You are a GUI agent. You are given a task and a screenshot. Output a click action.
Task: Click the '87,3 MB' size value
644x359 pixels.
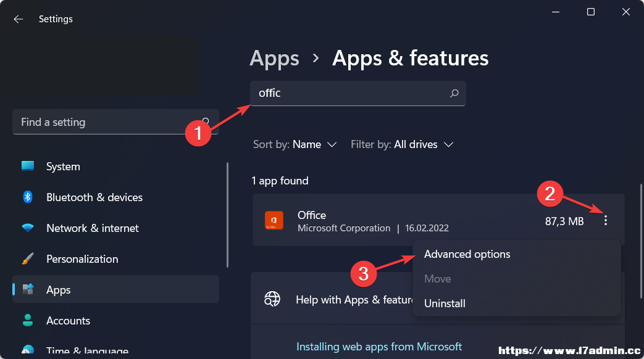tap(564, 221)
